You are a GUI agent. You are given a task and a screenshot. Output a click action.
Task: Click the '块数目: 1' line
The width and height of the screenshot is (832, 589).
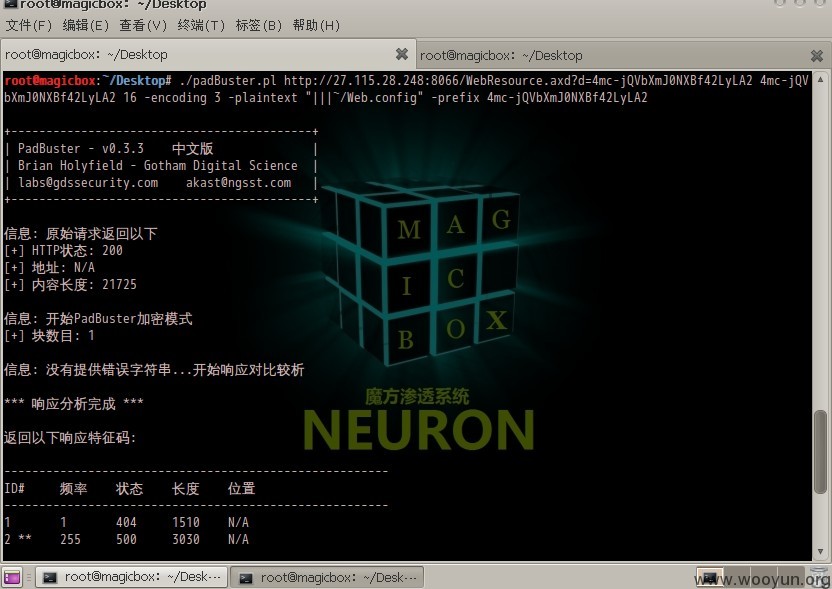coord(49,335)
